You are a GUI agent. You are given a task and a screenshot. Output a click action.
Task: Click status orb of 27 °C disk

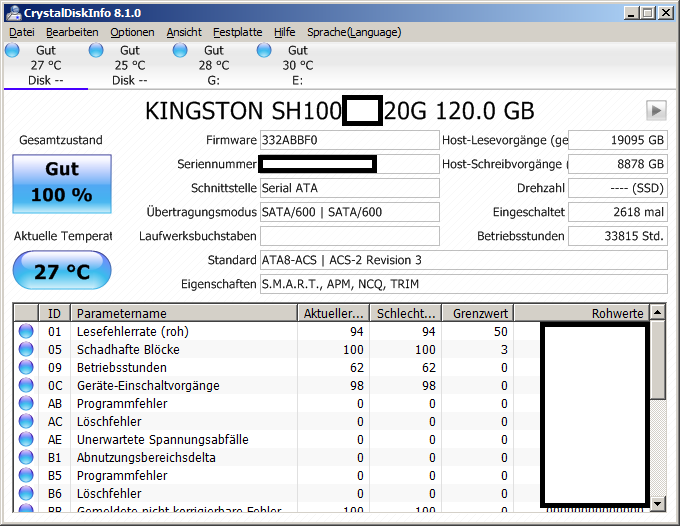pyautogui.click(x=12, y=50)
